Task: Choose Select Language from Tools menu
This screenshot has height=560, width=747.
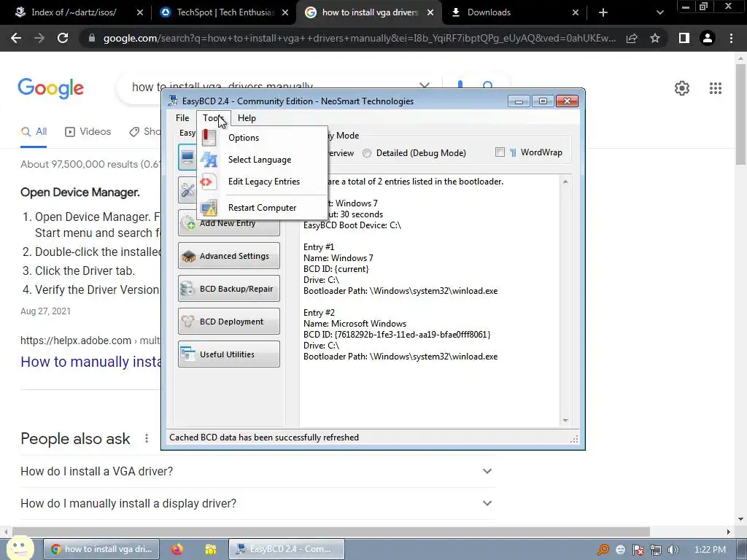Action: pyautogui.click(x=262, y=160)
